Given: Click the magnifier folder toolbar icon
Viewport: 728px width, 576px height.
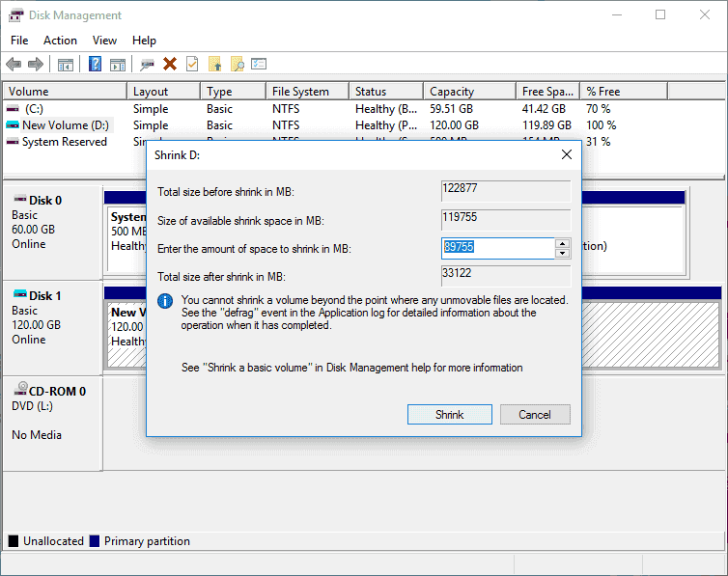Looking at the screenshot, I should (237, 65).
